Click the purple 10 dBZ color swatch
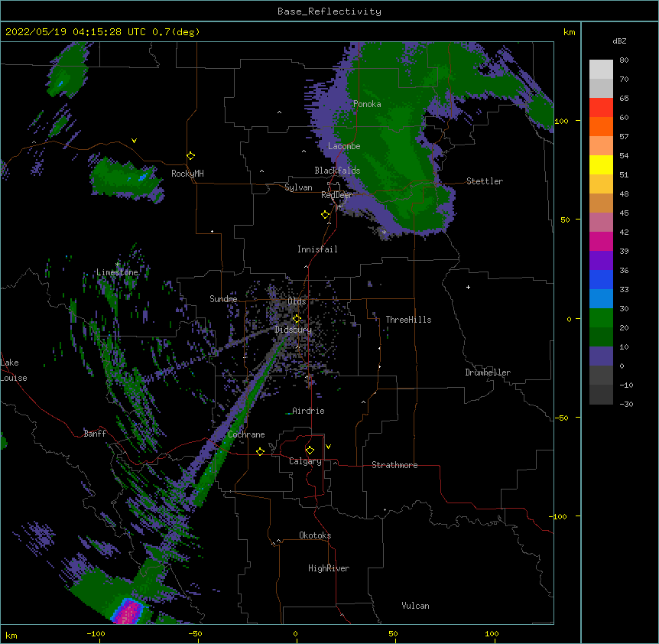659x644 pixels. pyautogui.click(x=601, y=356)
